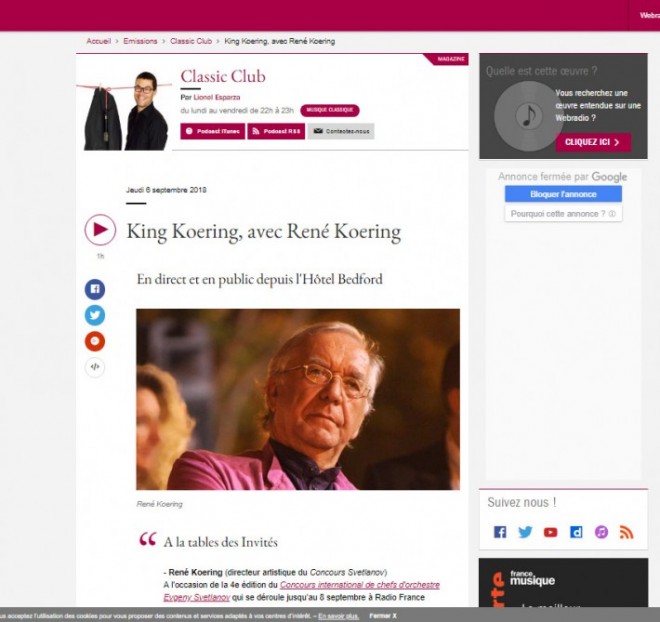Click schedule text du lundi au vendredi
This screenshot has height=622, width=660.
click(237, 111)
